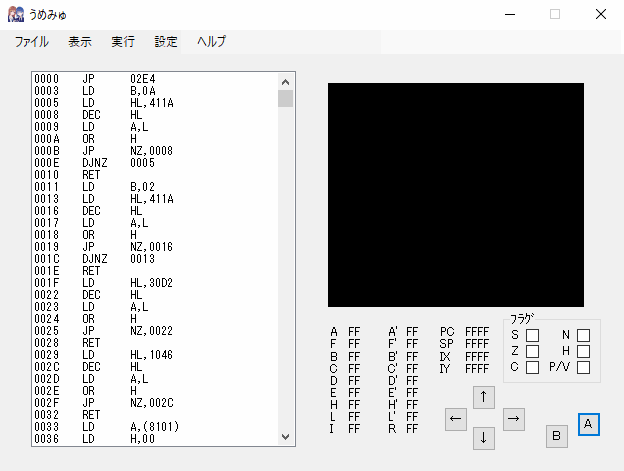Select row 0025 JP NZ,0022
Screen dimensions: 624x471
tap(155, 331)
